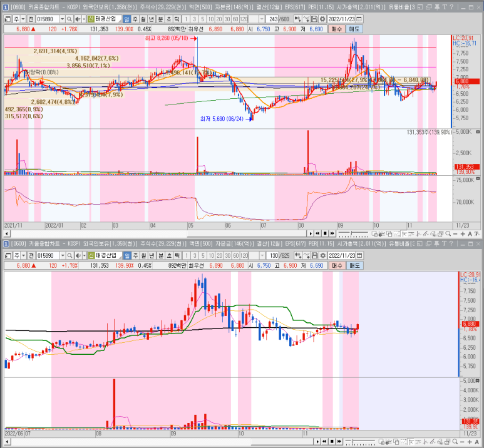Click the 전 button in top chart toolbar
The width and height of the screenshot is (484, 448).
click(x=31, y=19)
